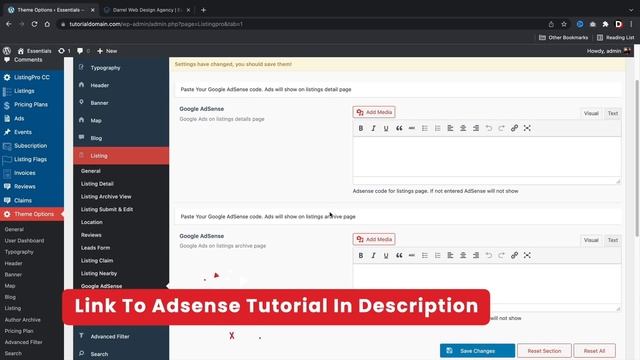Click Blockquote icon in archive AdSense editor
This screenshot has height=360, width=640.
tap(399, 256)
